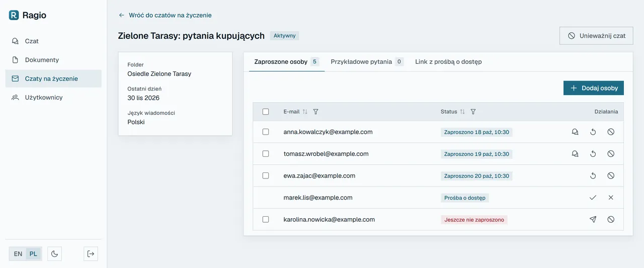Viewport: 644px width, 268px height.
Task: Switch interface language to PL
Action: tap(33, 254)
